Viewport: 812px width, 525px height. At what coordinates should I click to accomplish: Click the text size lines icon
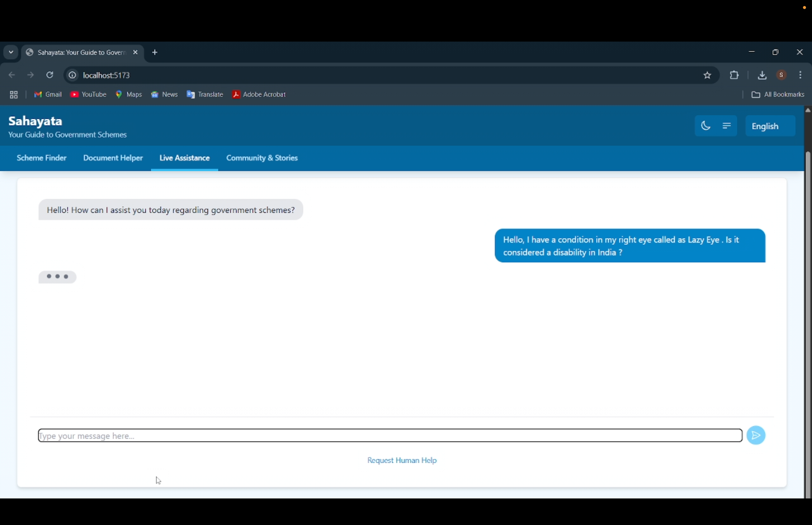(x=726, y=126)
